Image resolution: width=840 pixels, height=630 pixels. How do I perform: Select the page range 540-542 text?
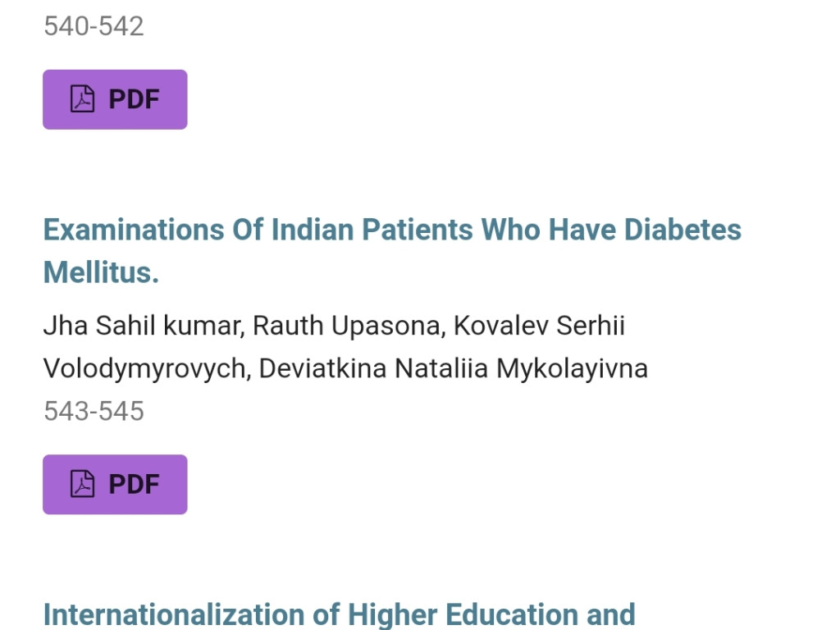[x=94, y=26]
